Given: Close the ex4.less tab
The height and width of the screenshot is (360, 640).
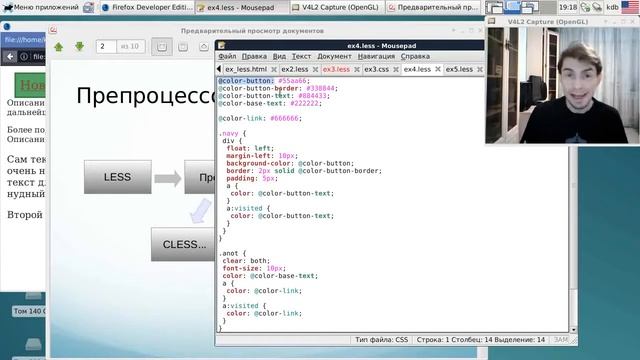Looking at the screenshot, I should pos(438,69).
